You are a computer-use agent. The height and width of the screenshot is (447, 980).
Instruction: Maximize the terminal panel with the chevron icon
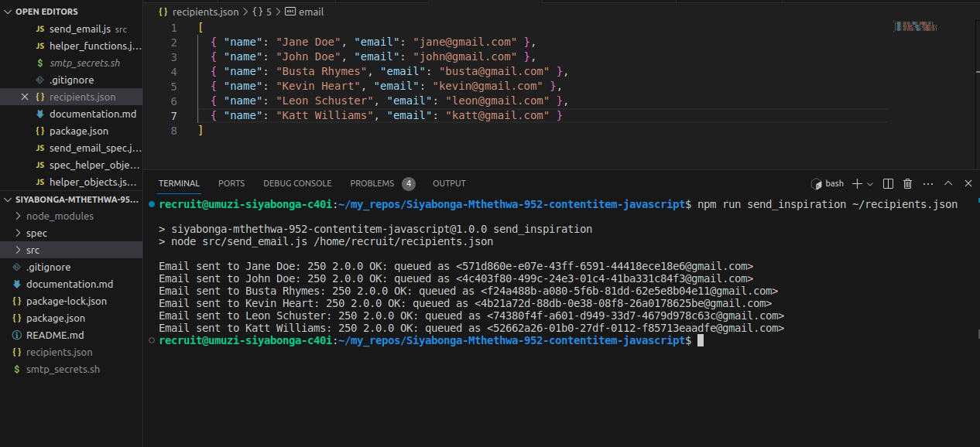tap(947, 183)
